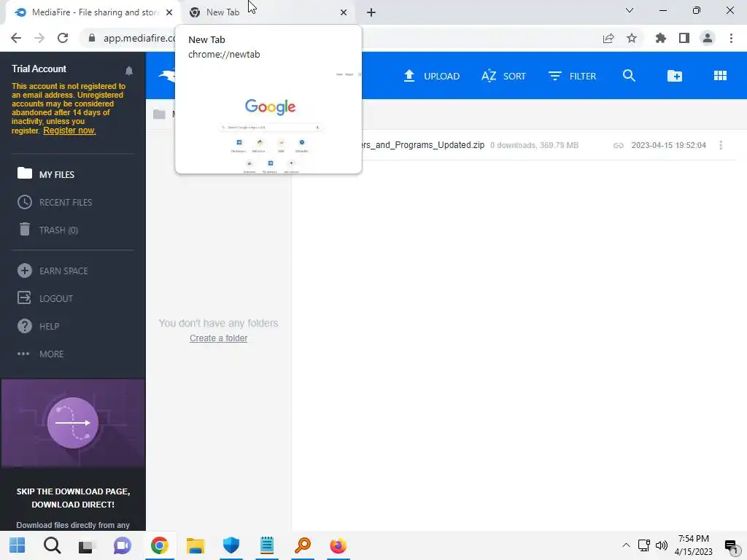Create a new folder with the folder-plus icon
Viewport: 747px width, 560px height.
[x=675, y=76]
